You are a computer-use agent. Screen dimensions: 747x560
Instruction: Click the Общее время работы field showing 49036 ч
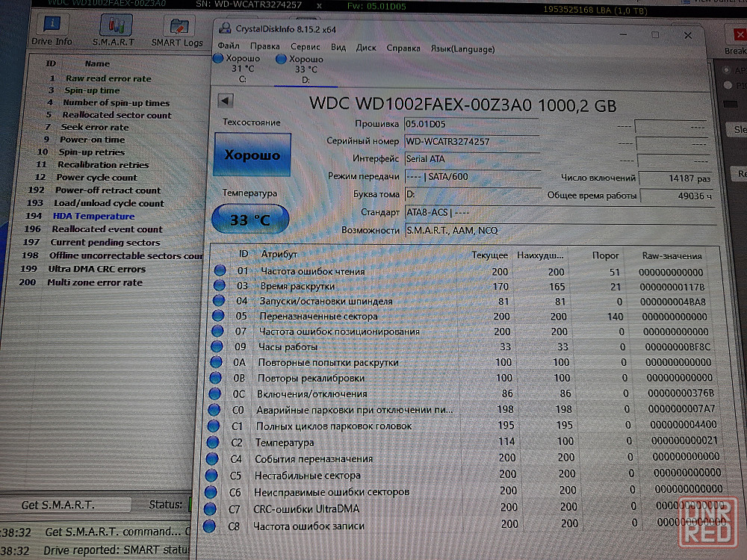(x=677, y=196)
